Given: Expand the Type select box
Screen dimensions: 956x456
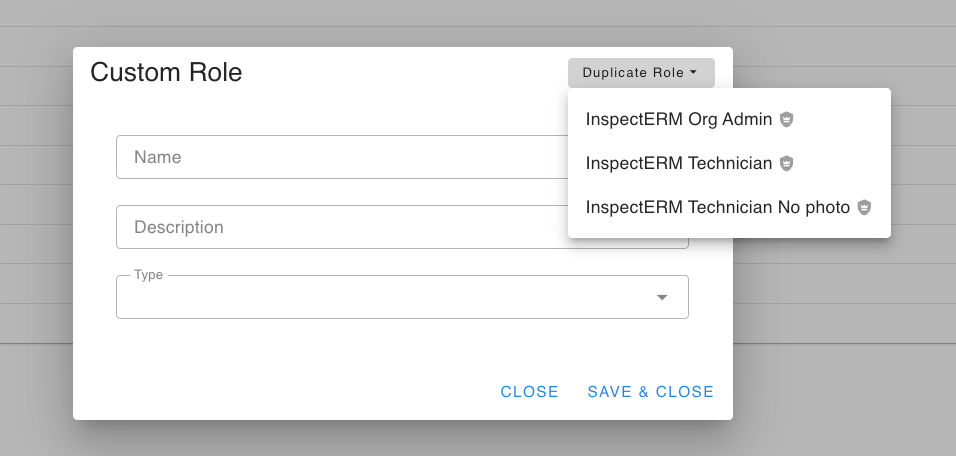Looking at the screenshot, I should (x=402, y=297).
